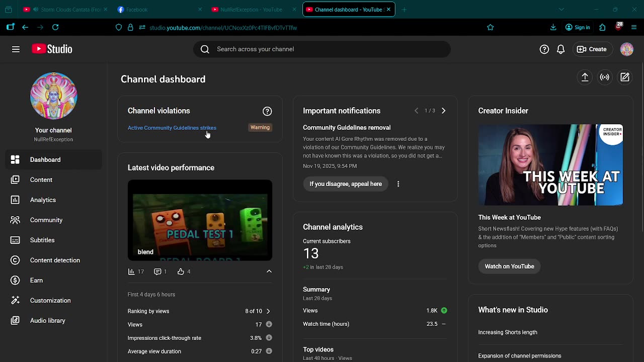This screenshot has height=362, width=644.
Task: Start a live stream with Go live icon
Action: tap(605, 77)
